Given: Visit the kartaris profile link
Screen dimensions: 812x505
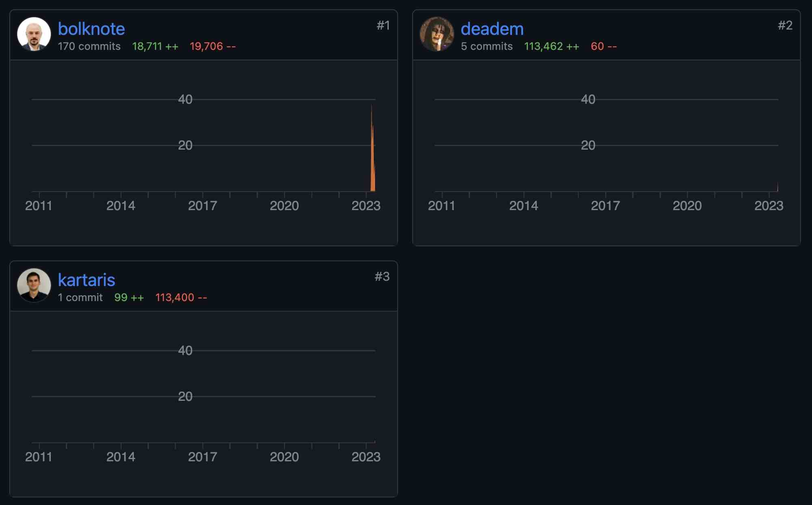Looking at the screenshot, I should click(x=86, y=280).
